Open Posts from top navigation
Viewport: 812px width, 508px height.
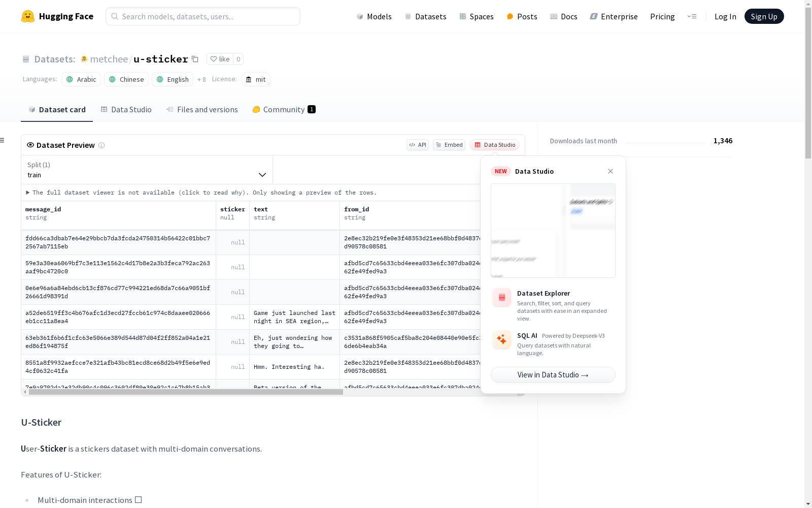pyautogui.click(x=522, y=16)
